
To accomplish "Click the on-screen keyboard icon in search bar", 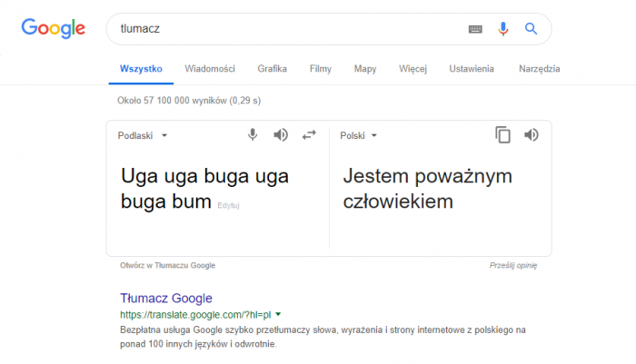I will (475, 29).
